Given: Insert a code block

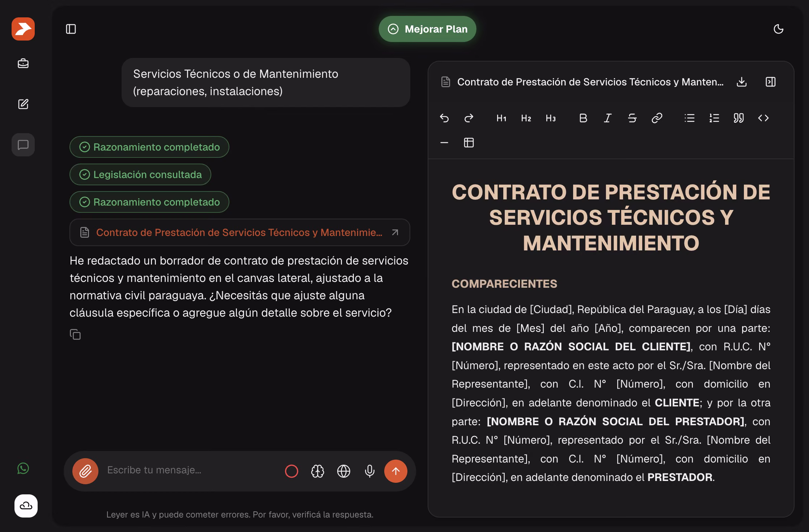Looking at the screenshot, I should tap(763, 118).
